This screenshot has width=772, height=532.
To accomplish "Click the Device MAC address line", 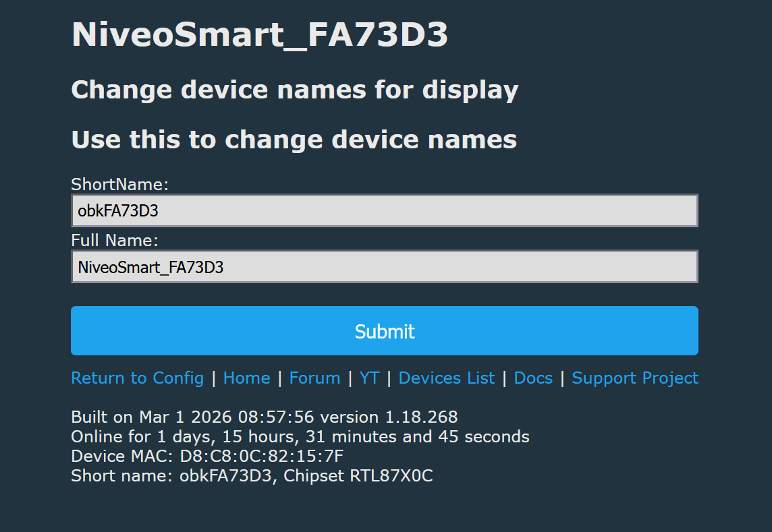I will click(x=207, y=456).
